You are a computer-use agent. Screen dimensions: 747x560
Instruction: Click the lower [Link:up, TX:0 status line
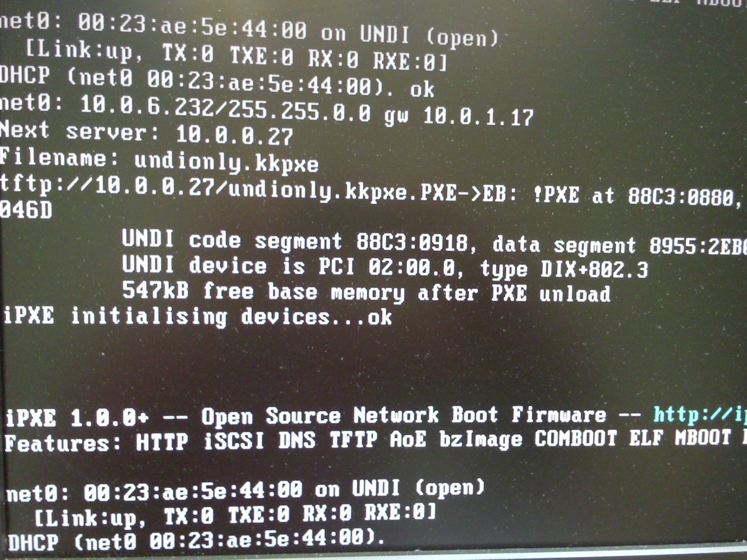tap(235, 514)
